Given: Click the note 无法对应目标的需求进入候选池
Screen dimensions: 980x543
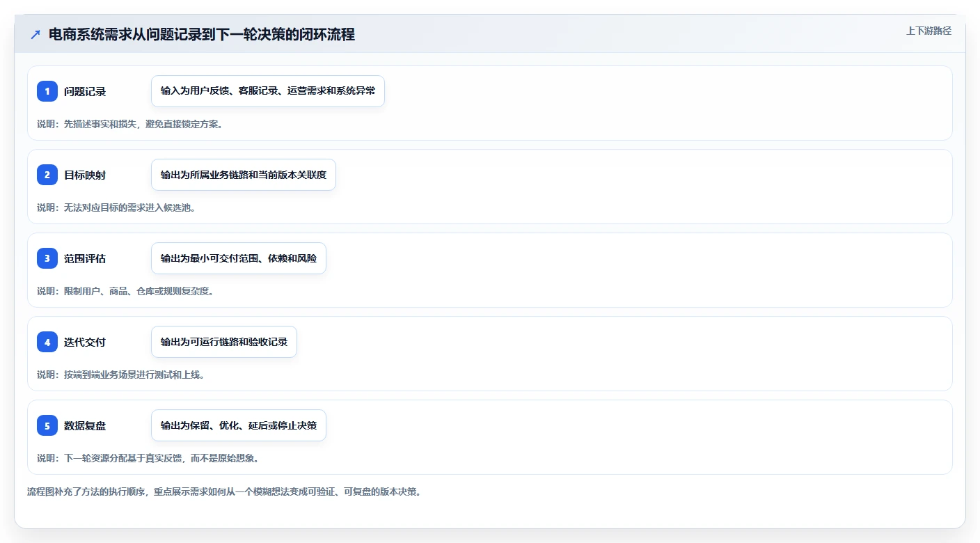Looking at the screenshot, I should click(116, 207).
